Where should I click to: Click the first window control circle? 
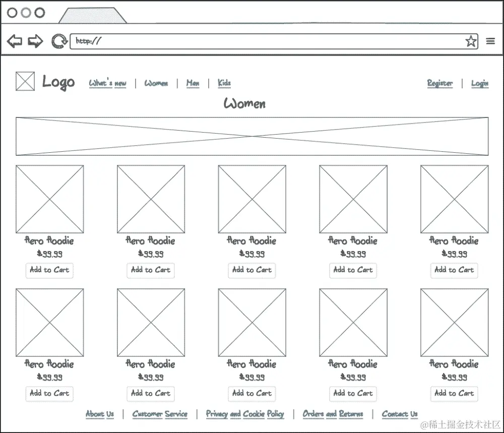pos(12,13)
